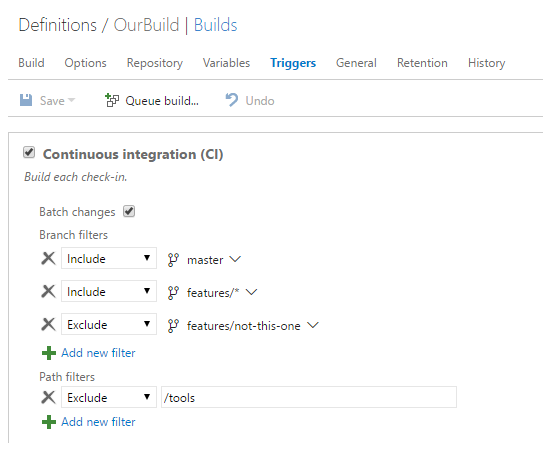Toggle the Continuous integration (CI) checkbox
The image size is (550, 450).
[x=29, y=153]
